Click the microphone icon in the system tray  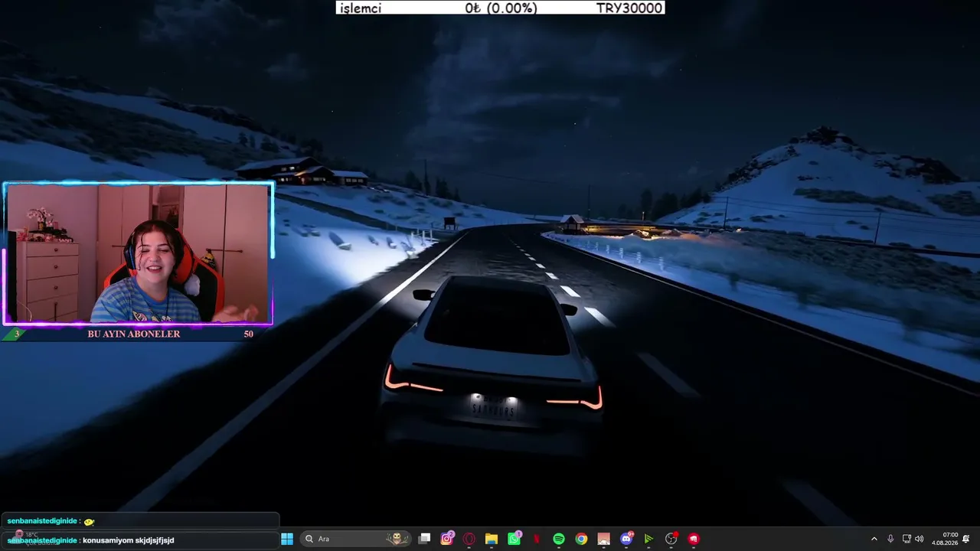coord(890,539)
